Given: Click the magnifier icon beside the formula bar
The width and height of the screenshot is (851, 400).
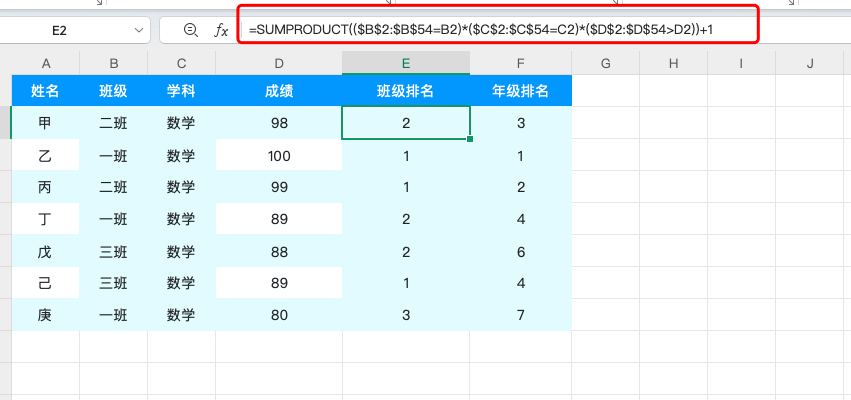Looking at the screenshot, I should click(190, 30).
